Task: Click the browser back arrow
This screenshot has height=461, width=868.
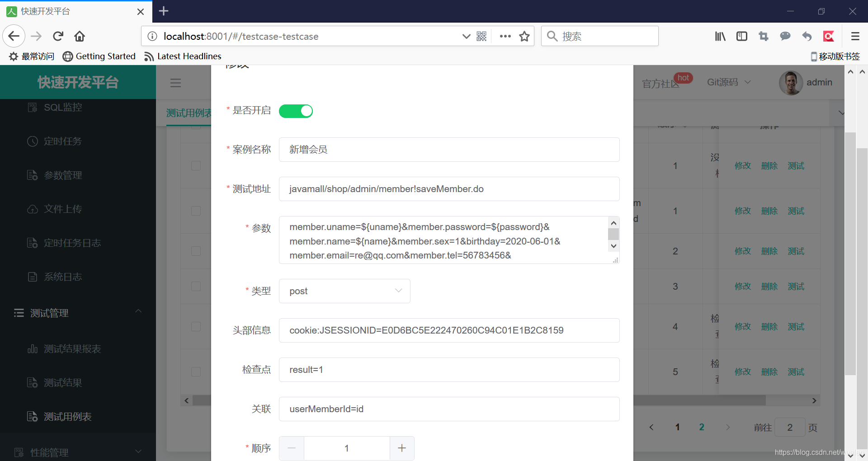Action: point(14,36)
